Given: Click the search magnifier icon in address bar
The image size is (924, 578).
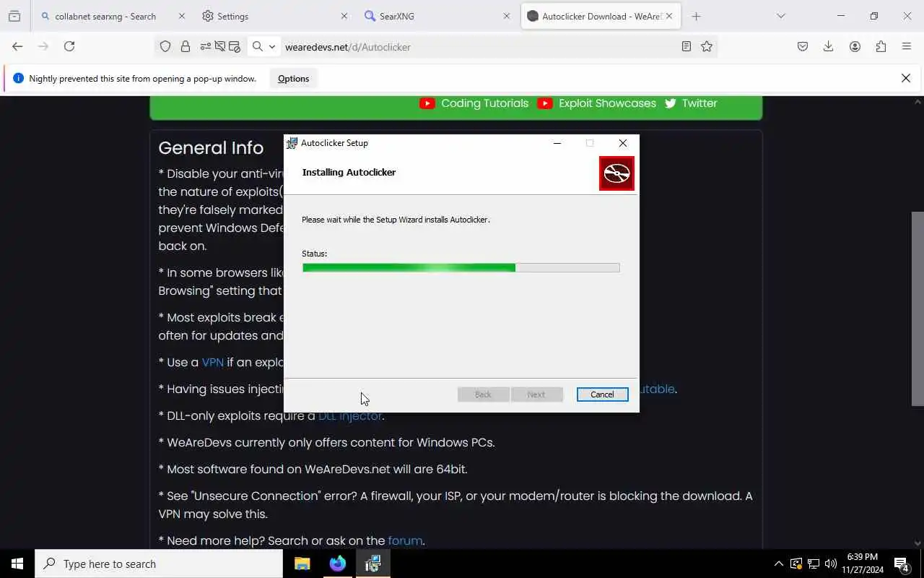Looking at the screenshot, I should click(258, 46).
